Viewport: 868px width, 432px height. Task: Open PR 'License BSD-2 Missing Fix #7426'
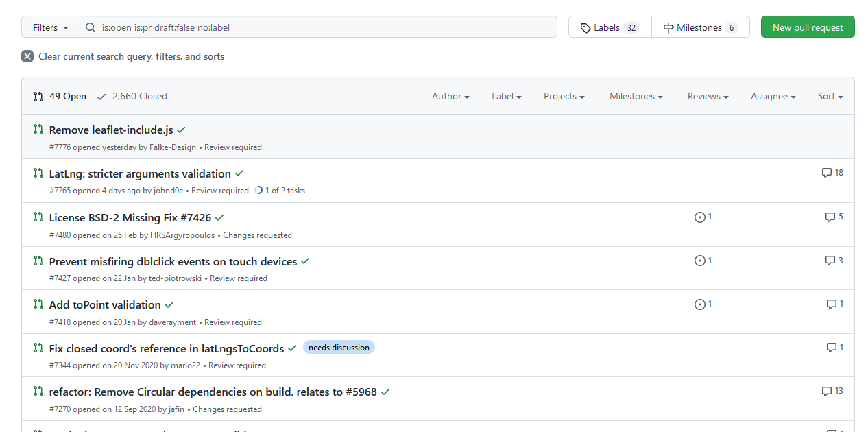coord(130,217)
